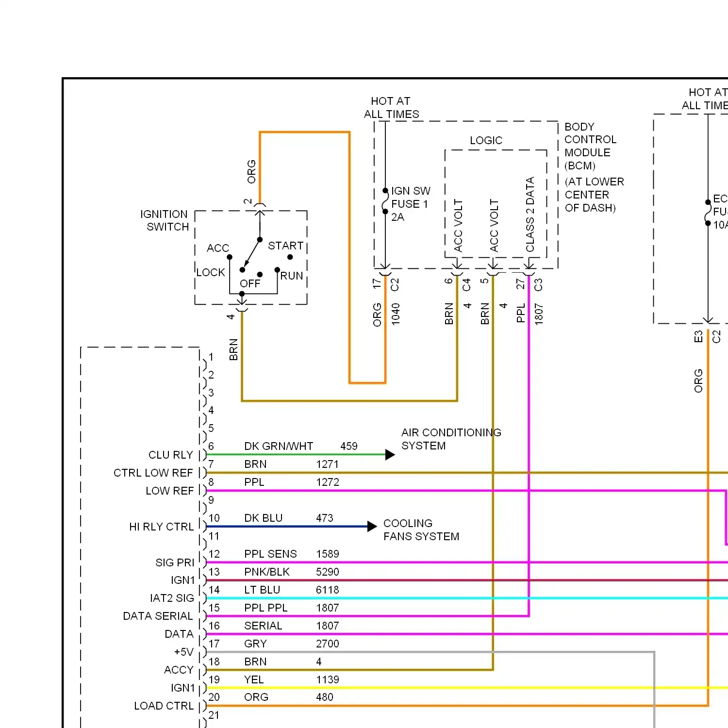Click the blue arrowhead to Cooling Fans
The width and height of the screenshot is (728, 728).
click(x=372, y=526)
